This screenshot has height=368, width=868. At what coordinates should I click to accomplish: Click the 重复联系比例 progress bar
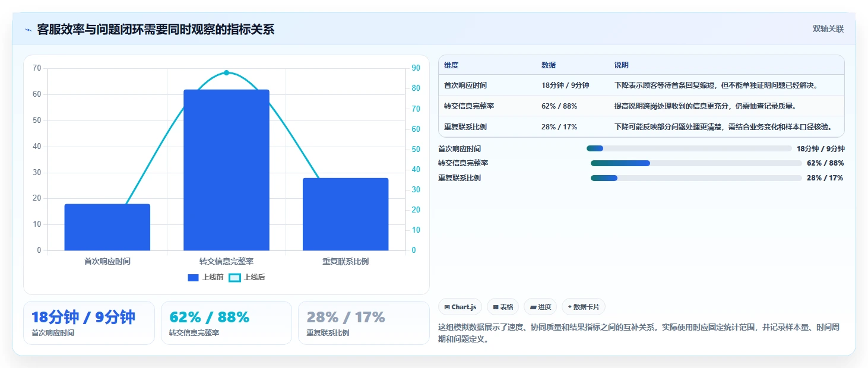696,178
